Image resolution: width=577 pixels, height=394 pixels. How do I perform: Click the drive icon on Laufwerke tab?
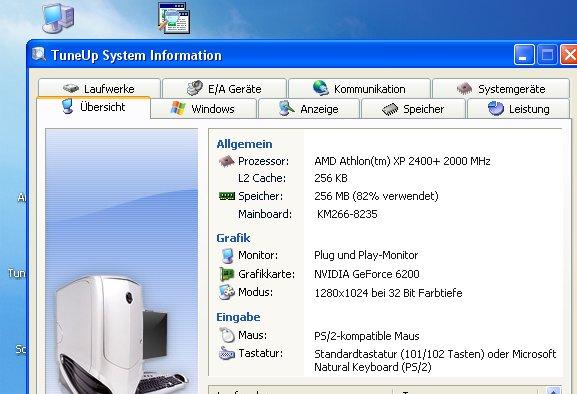tap(71, 88)
